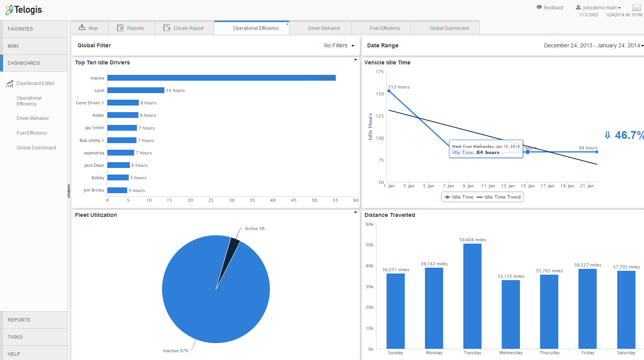Screen dimensions: 644x360
Task: Switch to the Global Dashboard tab
Action: coord(449,28)
